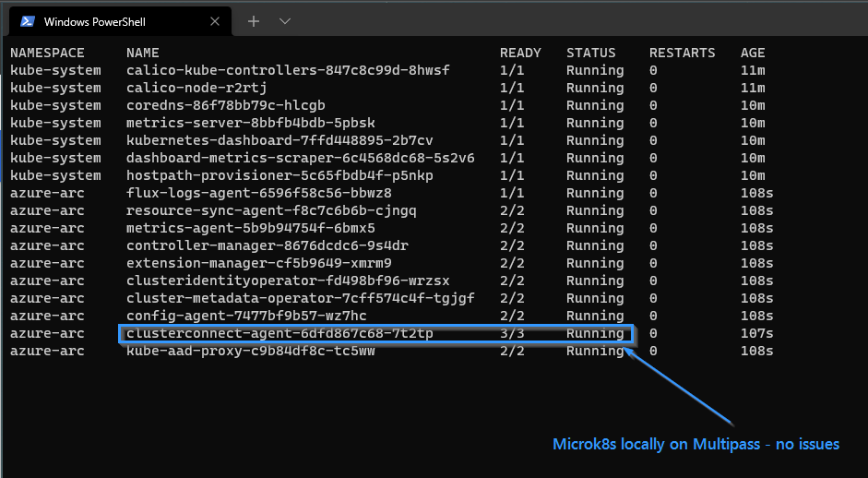
Task: Click azure-arc namespace of kube-aad-proxy row
Action: pyautogui.click(x=47, y=352)
